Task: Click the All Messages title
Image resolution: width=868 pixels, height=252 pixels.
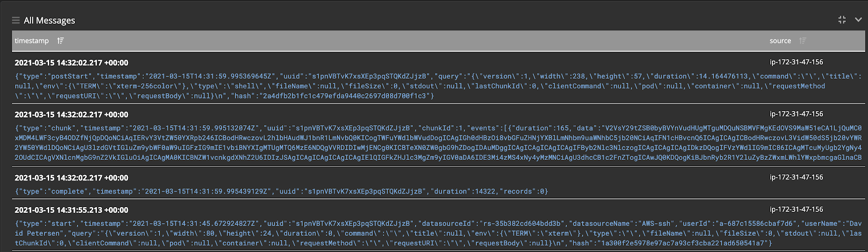Action: tap(49, 21)
